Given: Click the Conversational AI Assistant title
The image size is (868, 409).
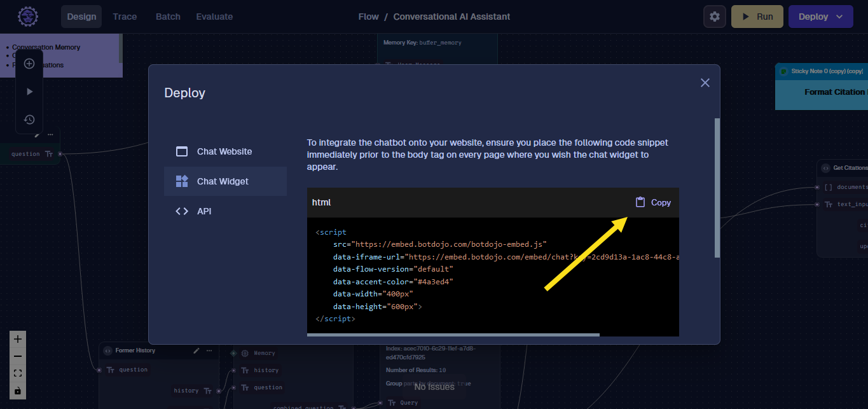Looking at the screenshot, I should coord(451,17).
